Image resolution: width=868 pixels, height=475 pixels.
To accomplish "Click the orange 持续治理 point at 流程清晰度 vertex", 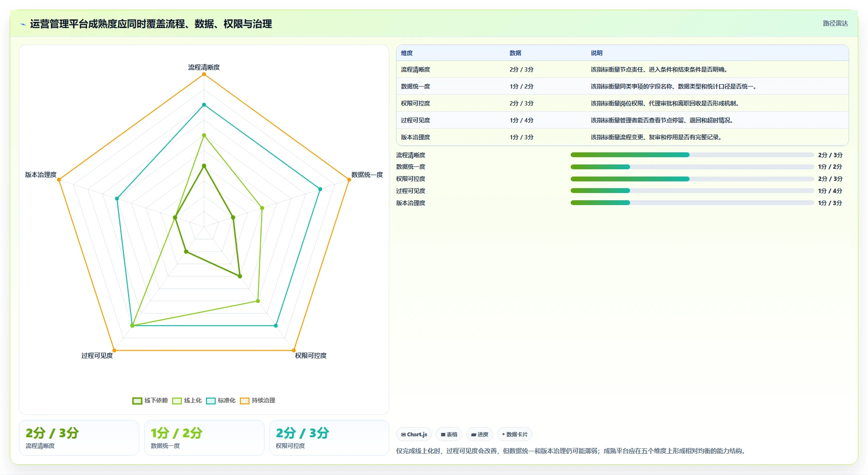I will (x=204, y=74).
